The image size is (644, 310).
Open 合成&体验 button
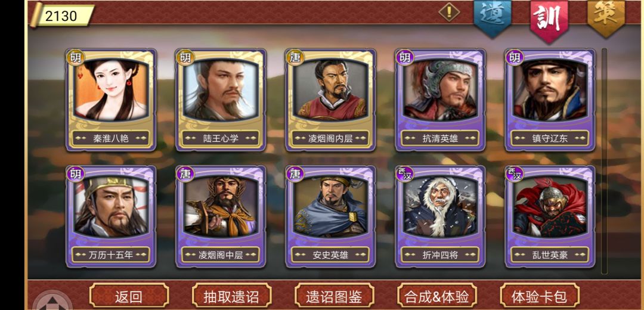437,296
